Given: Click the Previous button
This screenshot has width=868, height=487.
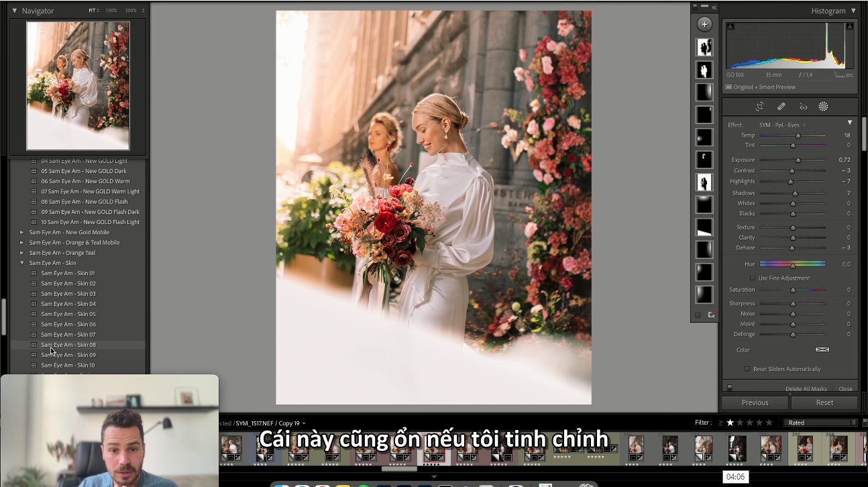Looking at the screenshot, I should pyautogui.click(x=755, y=402).
